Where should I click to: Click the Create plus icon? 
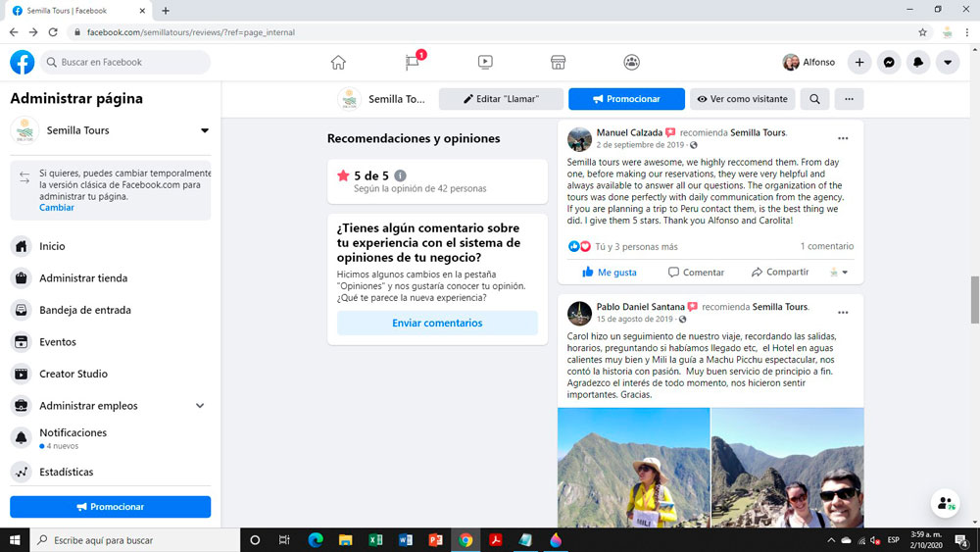[859, 62]
